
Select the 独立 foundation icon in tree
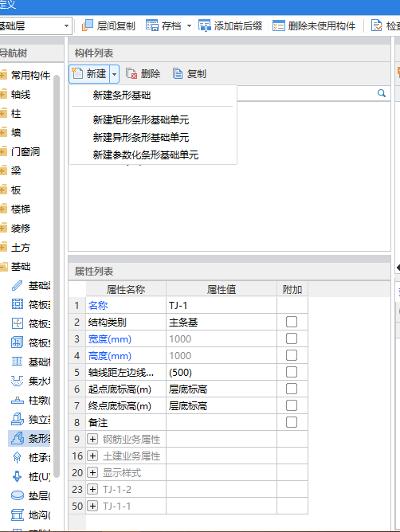18,419
